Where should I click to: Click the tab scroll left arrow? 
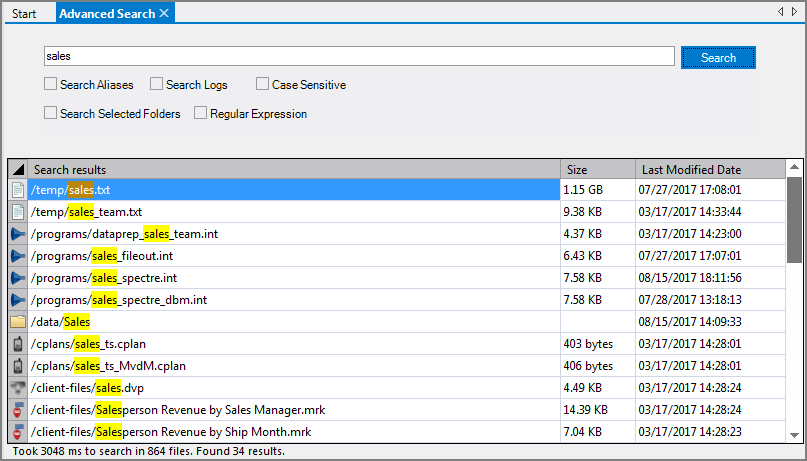[x=780, y=12]
